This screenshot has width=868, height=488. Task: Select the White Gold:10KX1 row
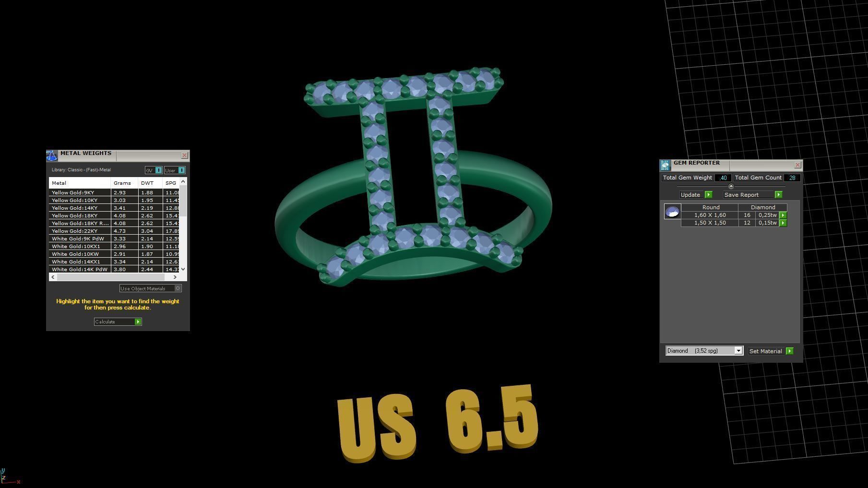[114, 246]
